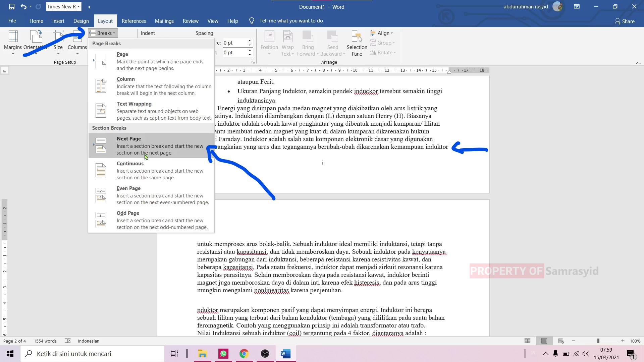Click the Spelling proofing icon in status bar
644x362 pixels.
point(68,341)
